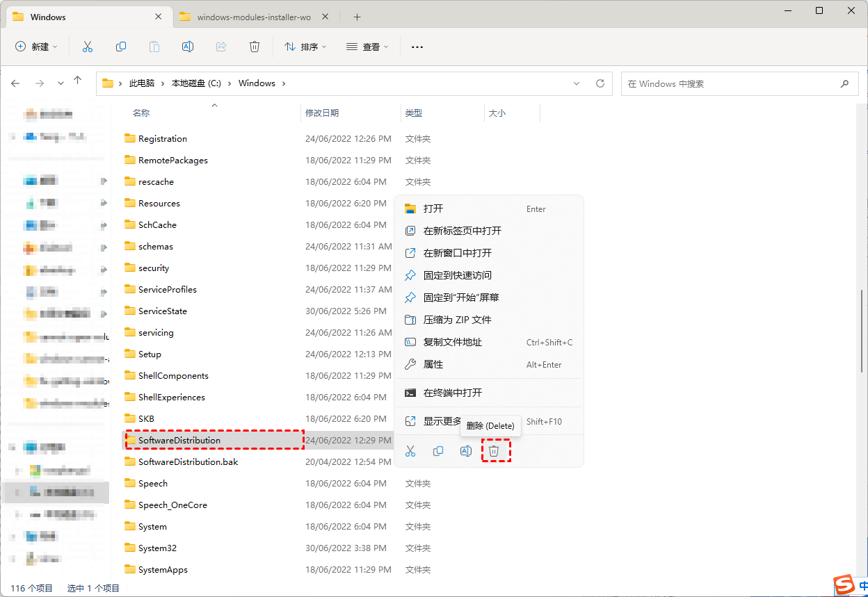Screen dimensions: 868x597
Task: Click the Cut scissors icon in the context menu
Action: 410,451
